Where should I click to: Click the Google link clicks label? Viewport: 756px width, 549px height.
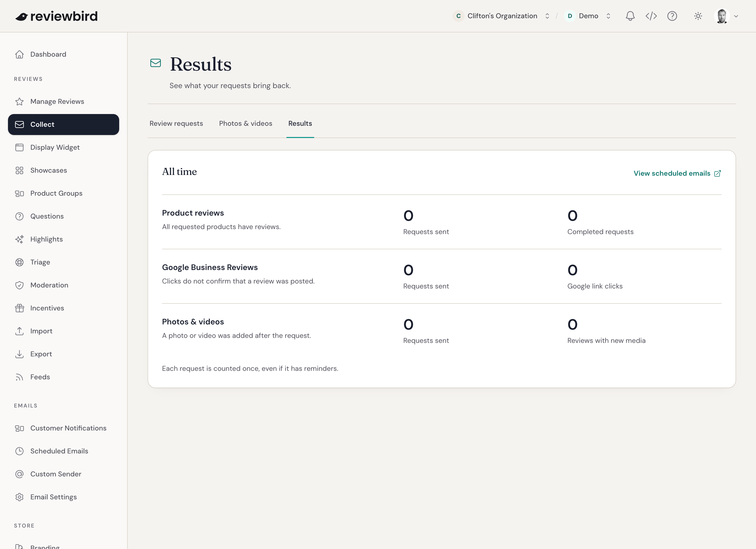595,286
